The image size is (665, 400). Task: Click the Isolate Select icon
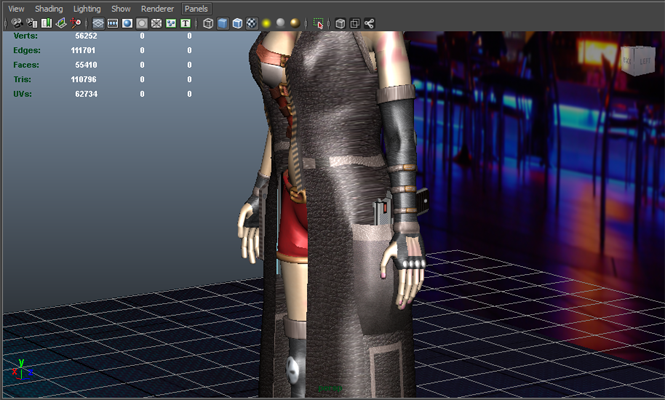pos(318,23)
